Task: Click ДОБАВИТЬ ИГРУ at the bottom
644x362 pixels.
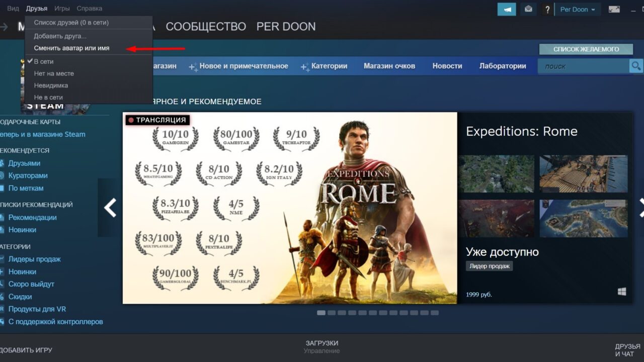Action: [x=26, y=350]
